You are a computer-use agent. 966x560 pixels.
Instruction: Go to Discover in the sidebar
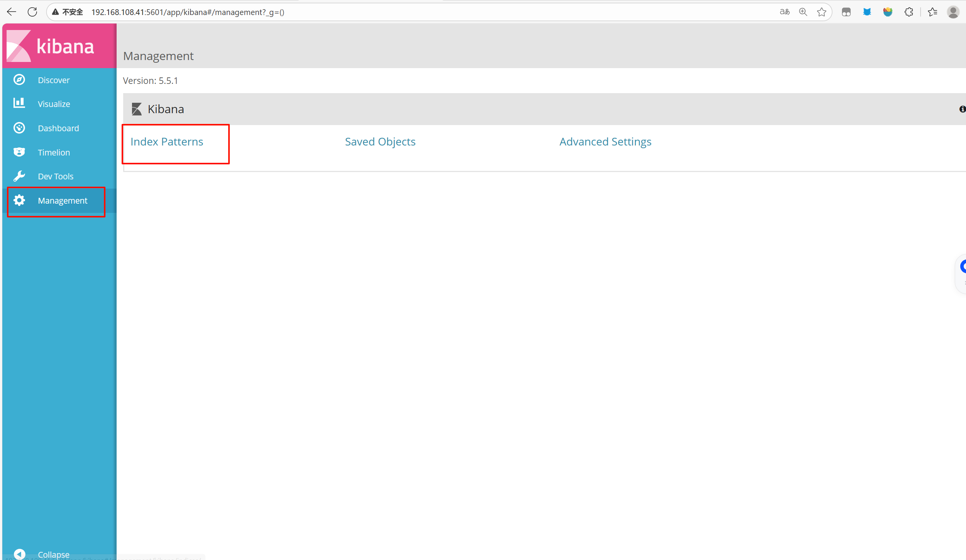[54, 80]
